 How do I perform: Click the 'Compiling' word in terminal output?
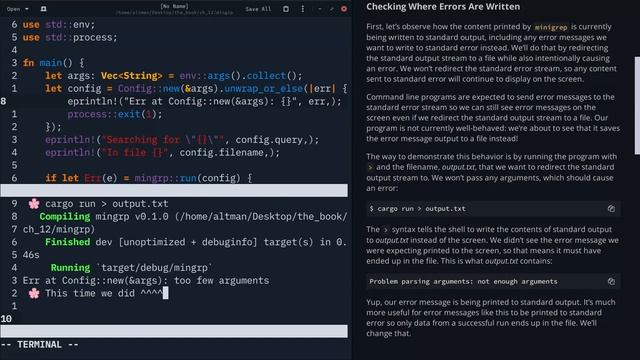[64, 217]
